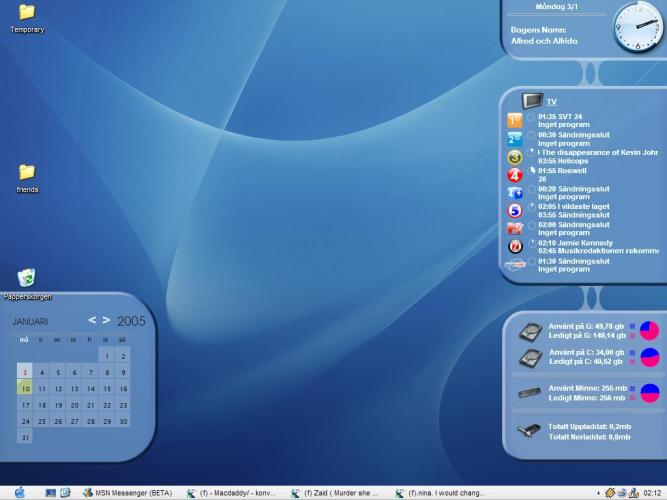This screenshot has width=667, height=500.
Task: Go to previous month in calendar
Action: [x=93, y=321]
